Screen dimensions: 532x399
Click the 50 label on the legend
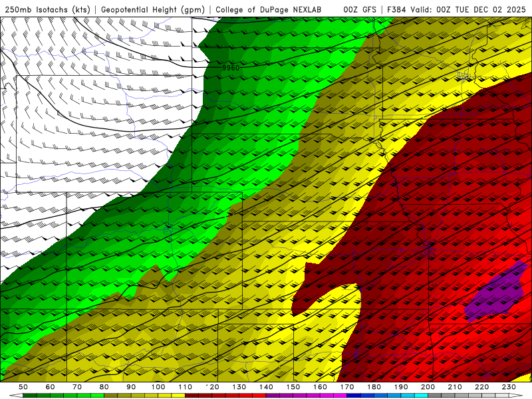23,387
